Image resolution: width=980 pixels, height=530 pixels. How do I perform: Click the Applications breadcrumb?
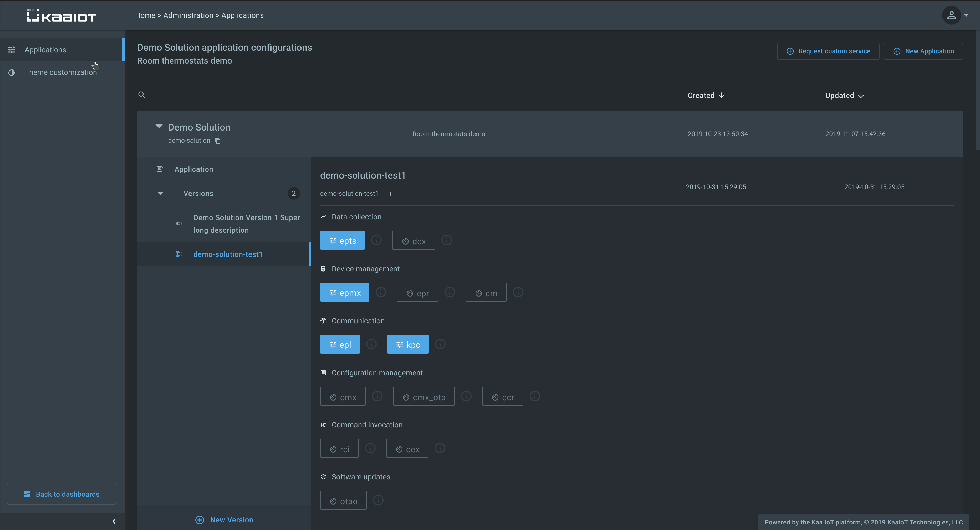pyautogui.click(x=242, y=15)
